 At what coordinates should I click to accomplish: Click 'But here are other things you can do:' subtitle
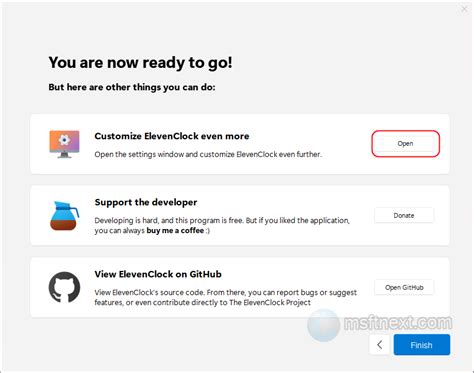pyautogui.click(x=132, y=87)
